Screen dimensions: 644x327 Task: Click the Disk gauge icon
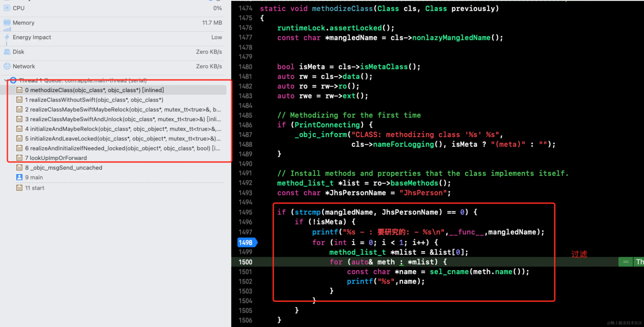7,52
